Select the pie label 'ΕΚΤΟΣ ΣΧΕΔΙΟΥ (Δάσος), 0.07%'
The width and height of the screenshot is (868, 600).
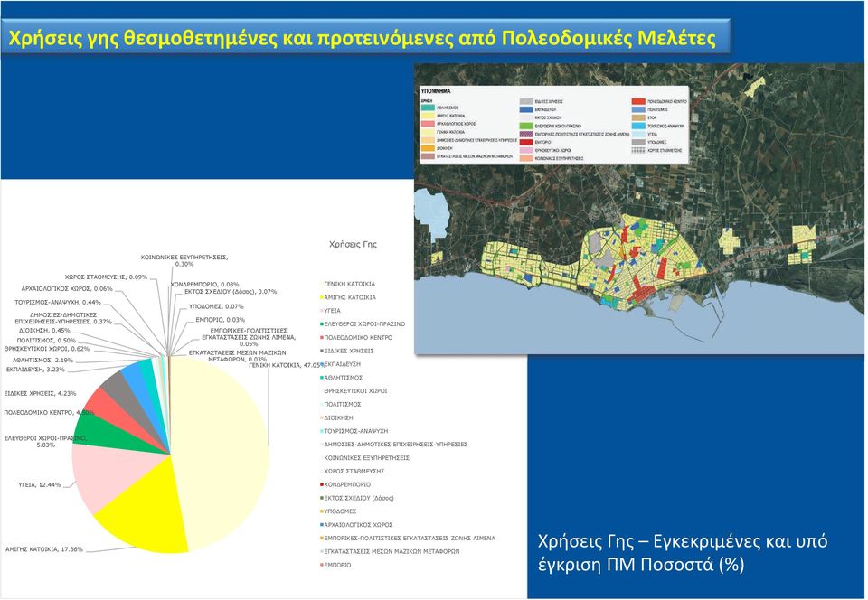231,292
